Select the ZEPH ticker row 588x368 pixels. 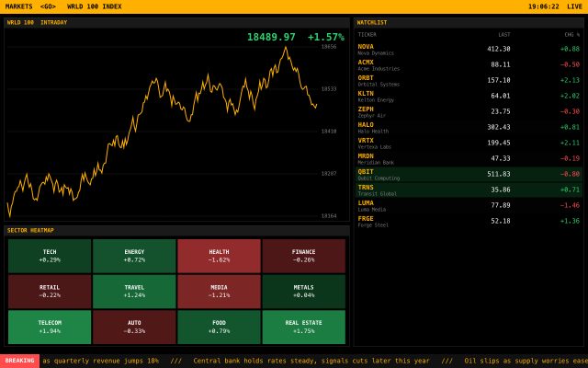pyautogui.click(x=469, y=112)
